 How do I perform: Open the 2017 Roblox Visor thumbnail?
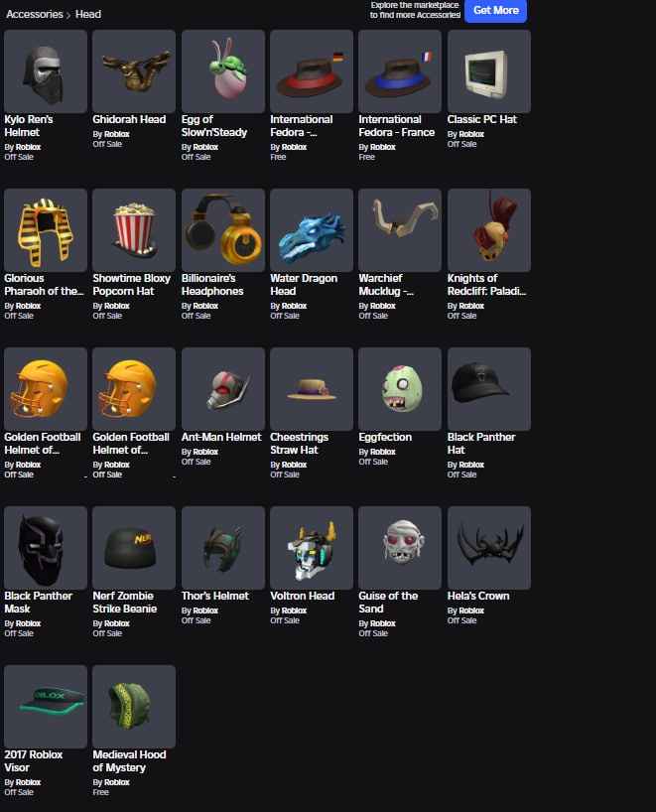point(46,707)
